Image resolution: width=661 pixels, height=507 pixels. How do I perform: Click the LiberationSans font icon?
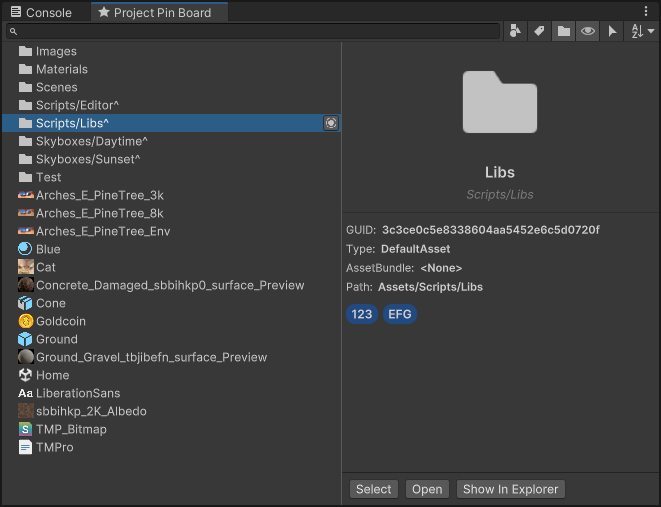click(25, 393)
